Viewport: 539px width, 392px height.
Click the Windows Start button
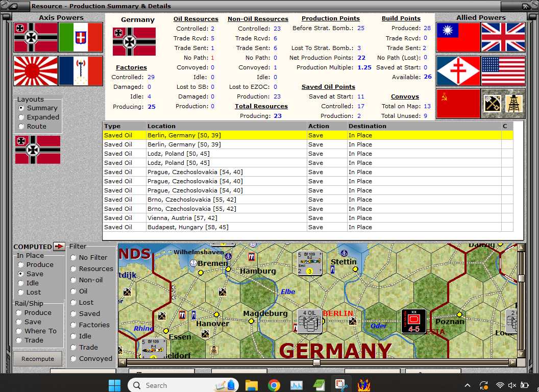tap(114, 385)
